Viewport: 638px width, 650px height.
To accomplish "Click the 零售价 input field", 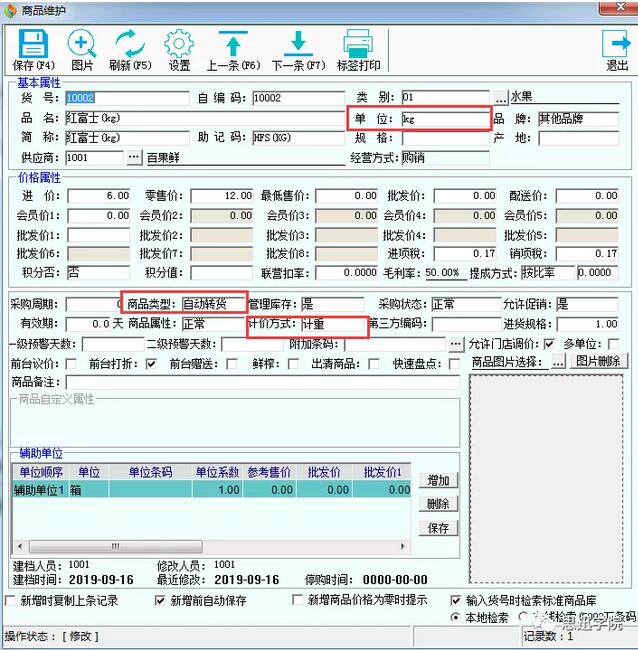I will click(221, 196).
